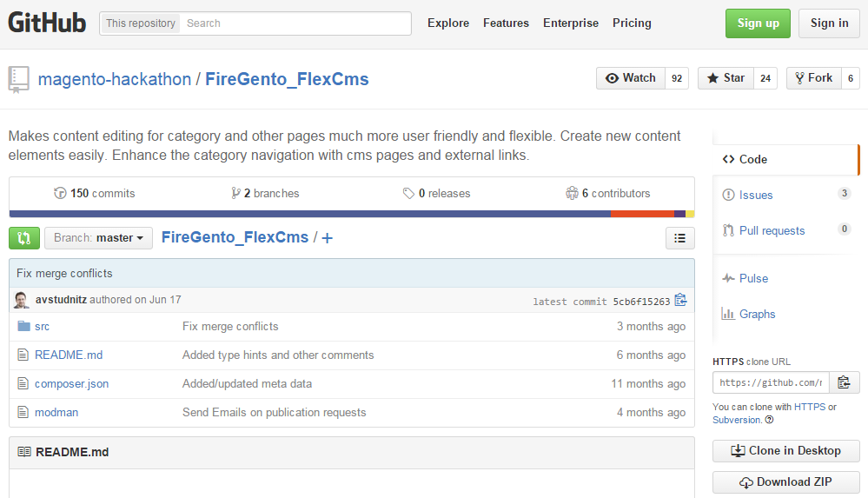Click the Issues exclamation icon in sidebar

728,195
